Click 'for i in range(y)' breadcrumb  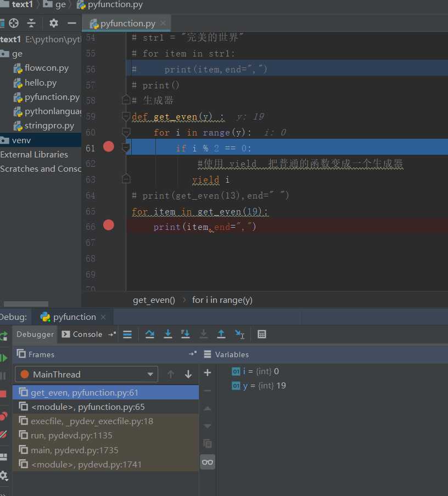coord(222,300)
